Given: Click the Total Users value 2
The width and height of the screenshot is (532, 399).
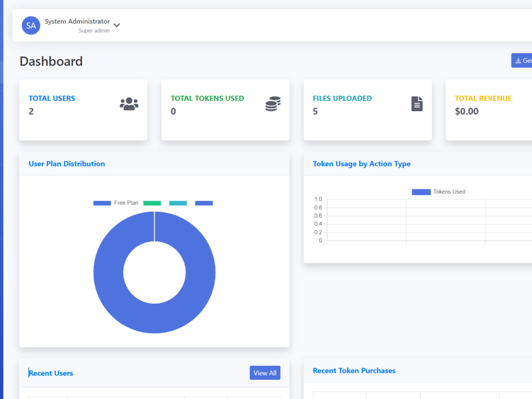Looking at the screenshot, I should click(31, 111).
